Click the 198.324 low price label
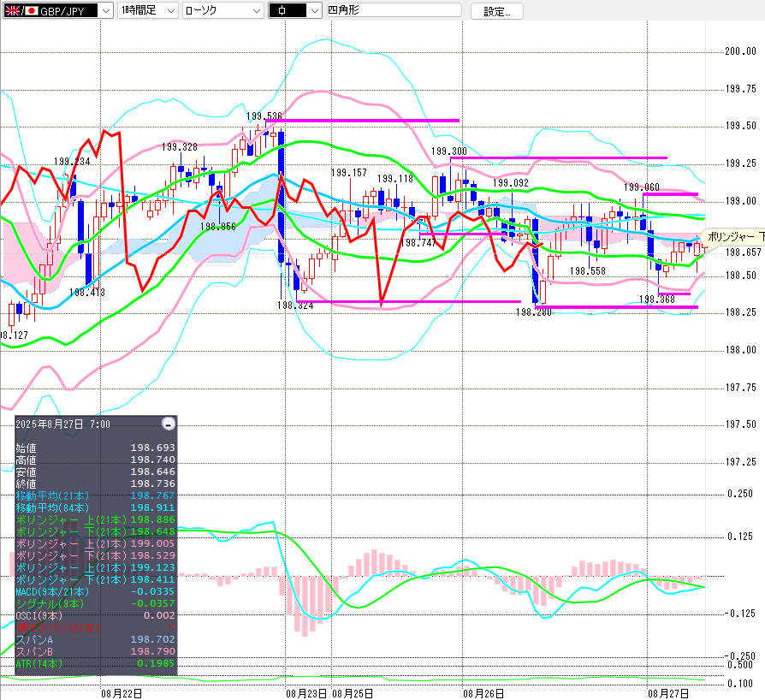Viewport: 765px width, 700px height. pyautogui.click(x=295, y=306)
